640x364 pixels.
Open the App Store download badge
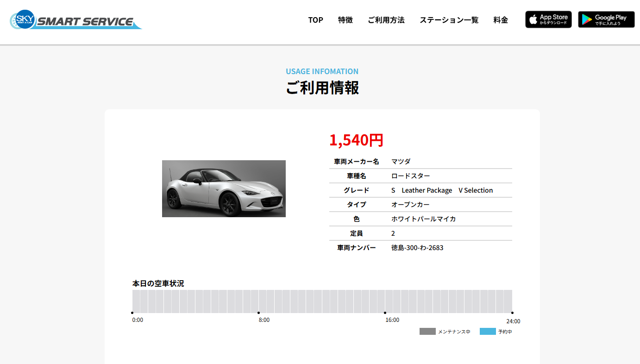pyautogui.click(x=548, y=19)
